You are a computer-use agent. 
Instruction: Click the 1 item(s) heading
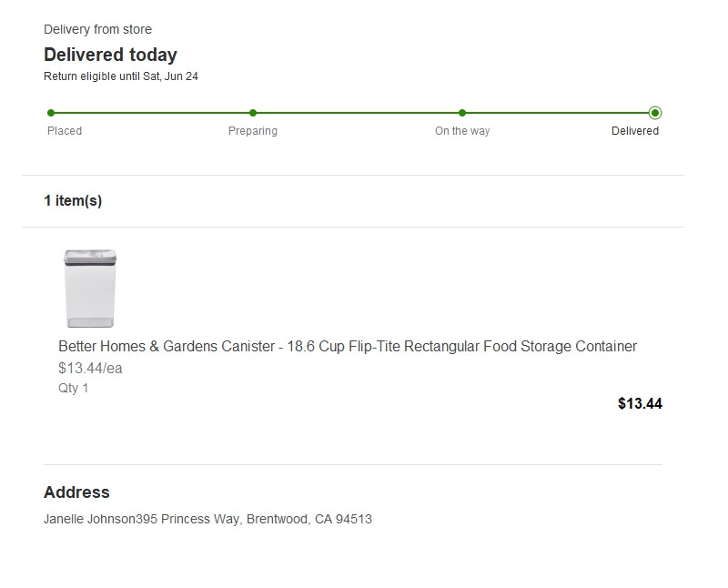[x=73, y=201]
